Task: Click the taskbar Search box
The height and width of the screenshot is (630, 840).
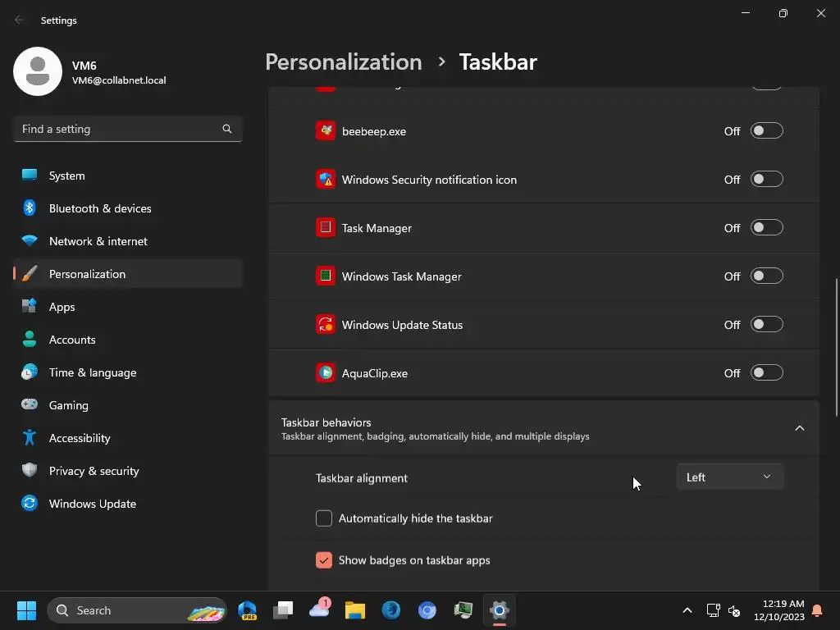Action: point(137,610)
